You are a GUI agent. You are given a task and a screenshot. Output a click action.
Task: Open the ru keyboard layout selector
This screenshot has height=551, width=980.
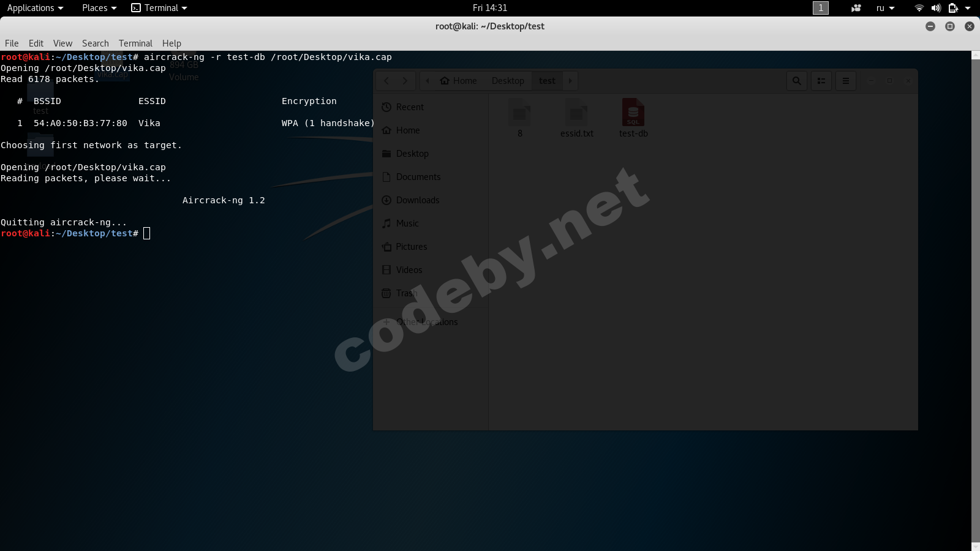886,8
